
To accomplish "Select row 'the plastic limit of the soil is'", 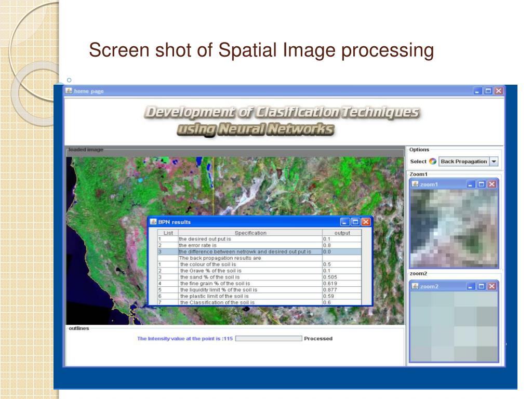I will tap(260, 296).
